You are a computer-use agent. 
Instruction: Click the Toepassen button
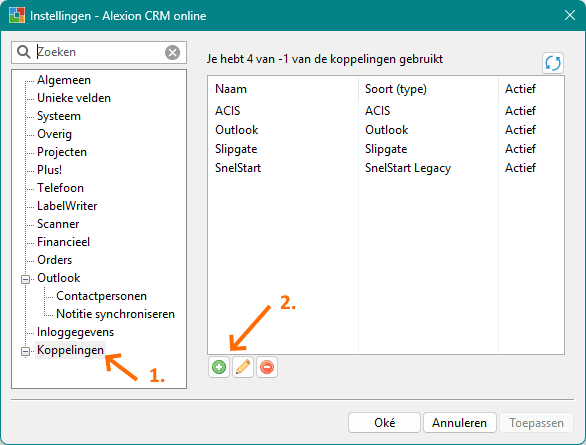coord(536,423)
